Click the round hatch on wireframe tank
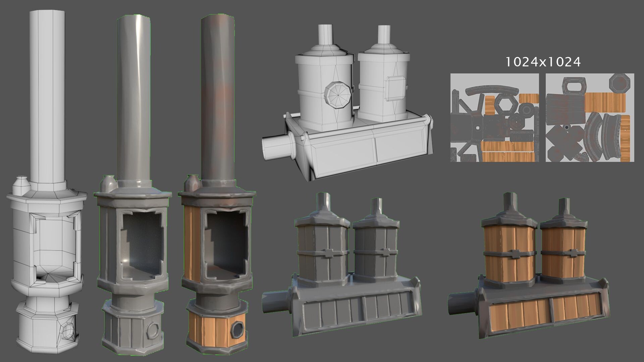 tap(338, 95)
